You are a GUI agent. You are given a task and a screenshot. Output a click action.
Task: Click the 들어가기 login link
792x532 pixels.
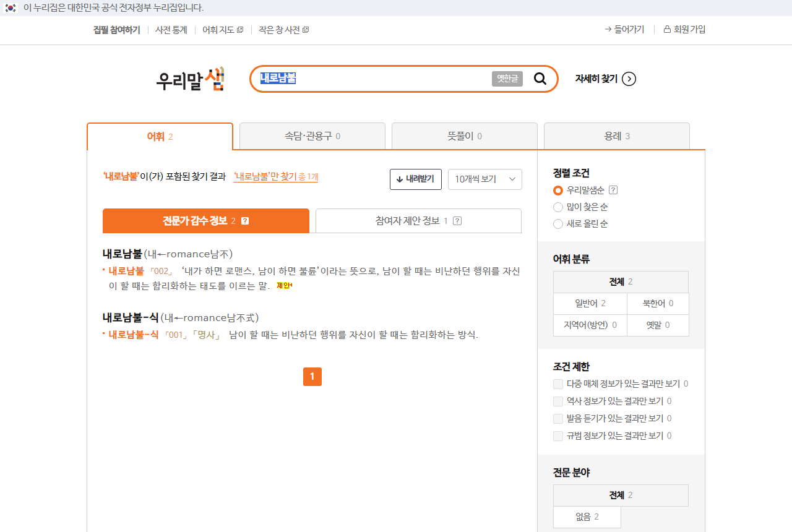point(624,30)
